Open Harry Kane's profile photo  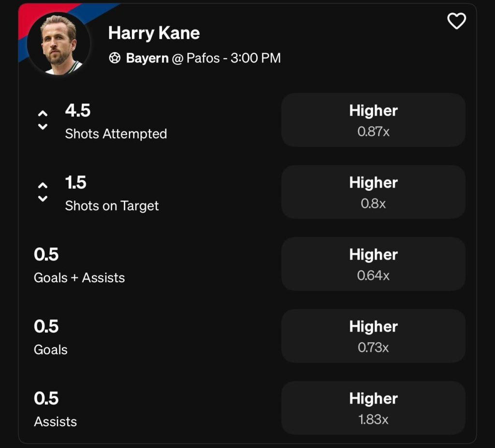(58, 43)
